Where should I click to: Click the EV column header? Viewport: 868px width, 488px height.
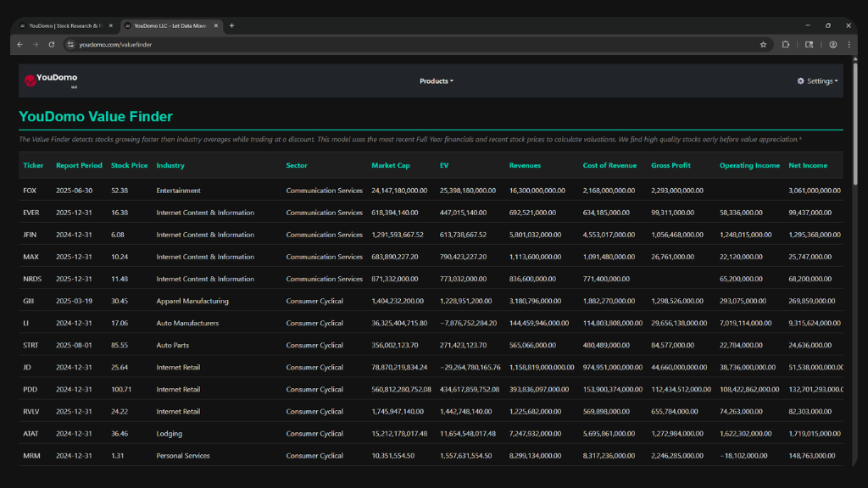pyautogui.click(x=444, y=165)
